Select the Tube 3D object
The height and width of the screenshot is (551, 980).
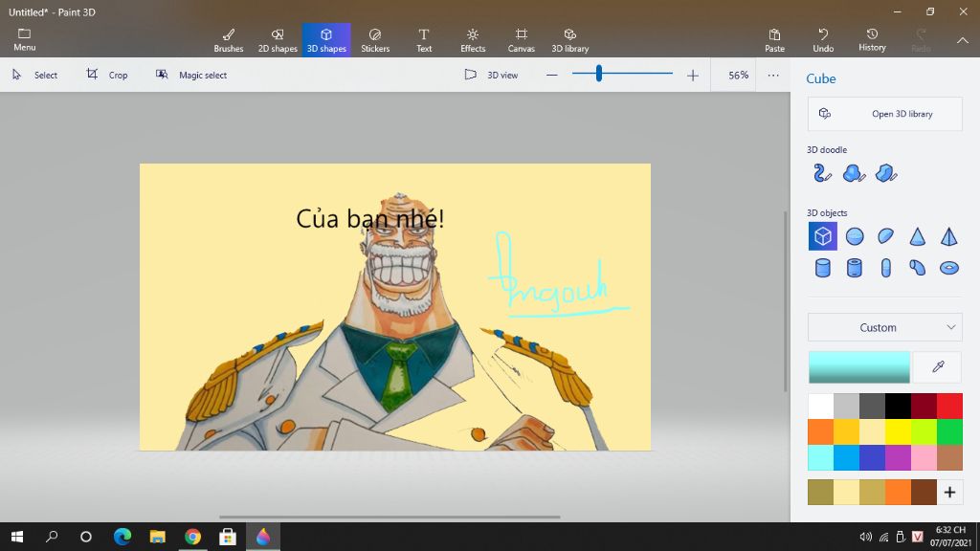(x=855, y=268)
